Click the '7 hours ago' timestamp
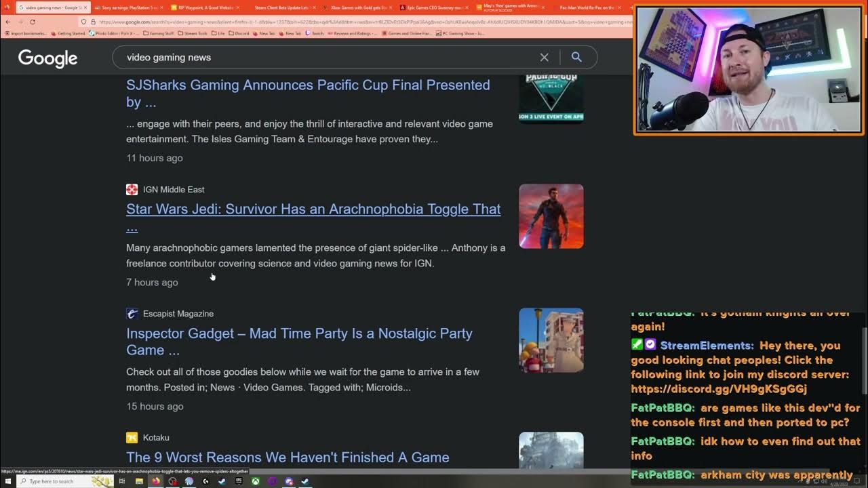Screen dimensions: 868x488 152,283
